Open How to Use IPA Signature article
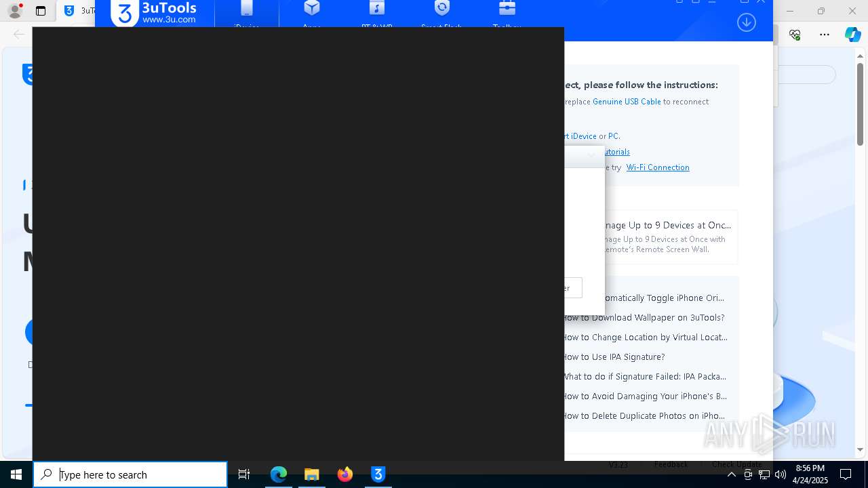Image resolution: width=868 pixels, height=488 pixels. (614, 357)
